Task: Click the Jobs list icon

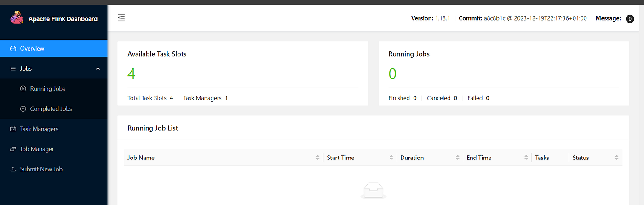Action: (13, 68)
